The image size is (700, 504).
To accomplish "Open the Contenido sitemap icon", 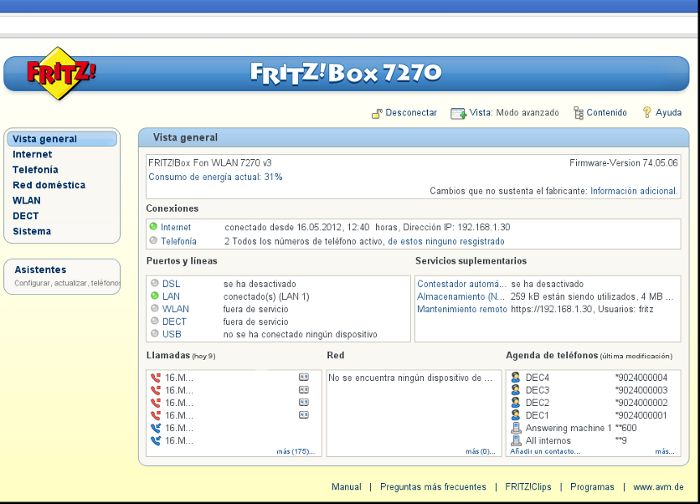I will tap(578, 113).
